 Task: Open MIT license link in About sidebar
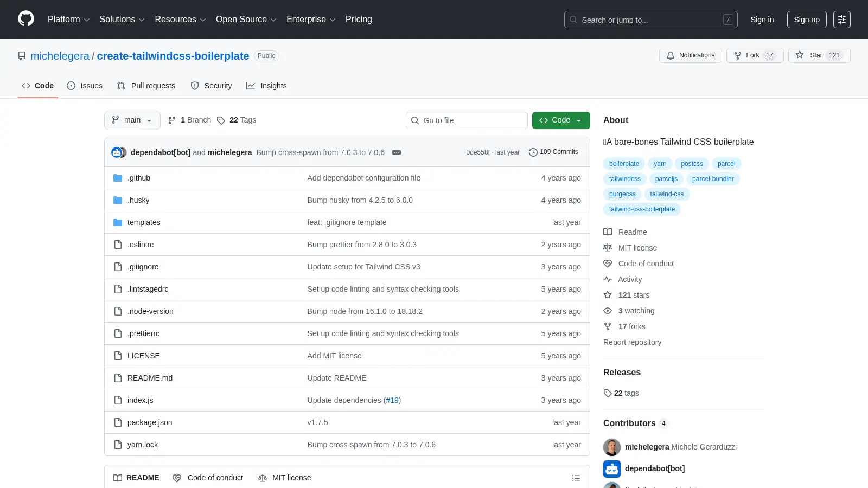630,248
